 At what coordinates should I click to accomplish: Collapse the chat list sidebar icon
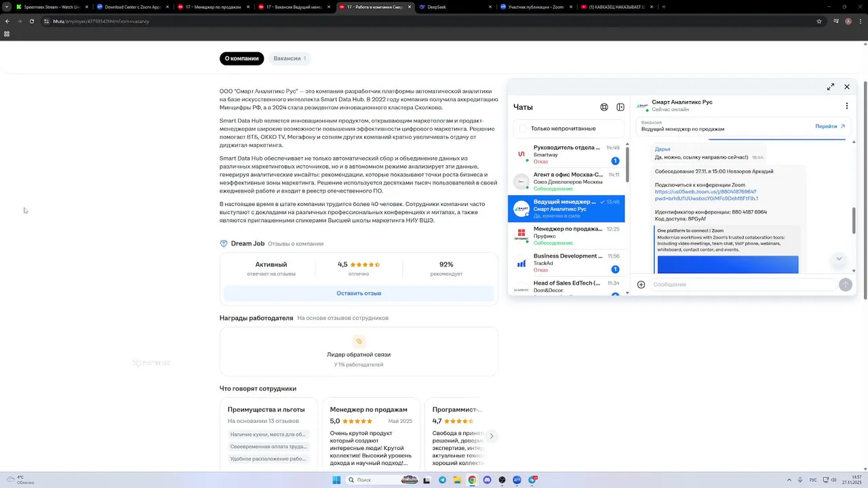pos(620,107)
